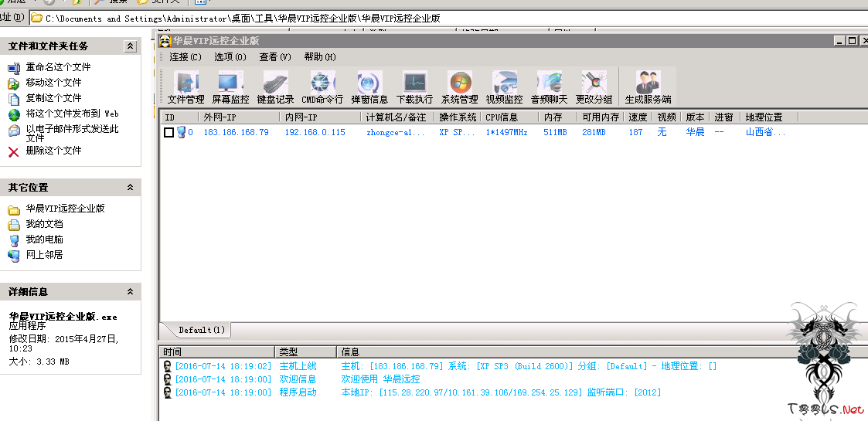The image size is (868, 421).
Task: Select the Default(1) group tab
Action: [202, 331]
